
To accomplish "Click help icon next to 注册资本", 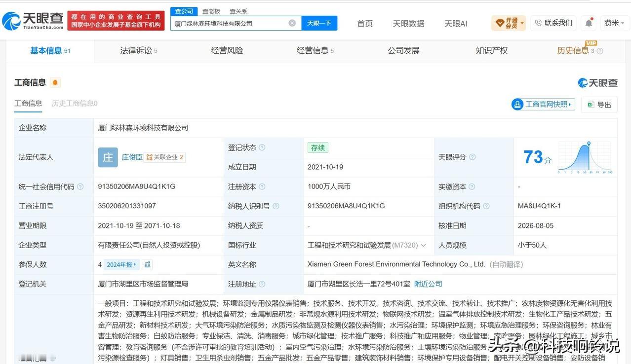I will (x=262, y=186).
